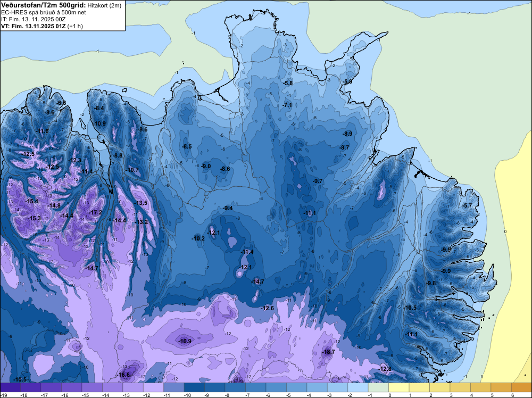Click the -16.6 temperature label
This screenshot has width=532, height=398.
[x=123, y=375]
